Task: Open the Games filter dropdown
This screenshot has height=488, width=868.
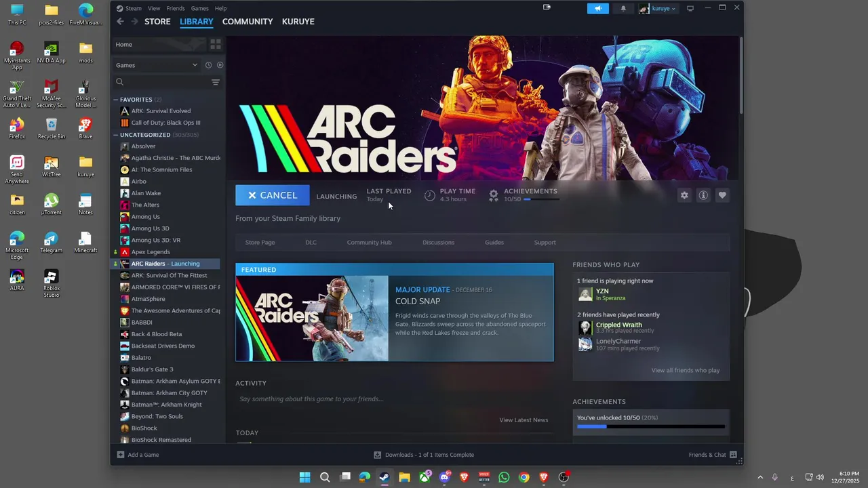Action: [157, 65]
